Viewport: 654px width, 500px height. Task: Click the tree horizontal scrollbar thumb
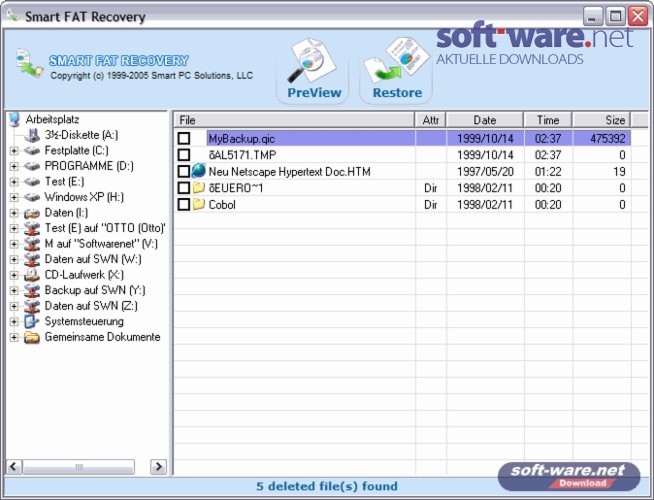pos(78,467)
